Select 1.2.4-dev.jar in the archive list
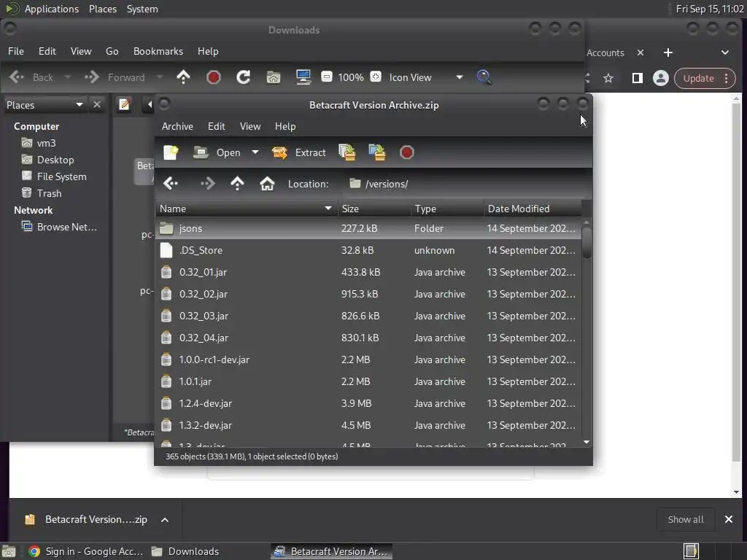747x560 pixels. tap(368, 404)
